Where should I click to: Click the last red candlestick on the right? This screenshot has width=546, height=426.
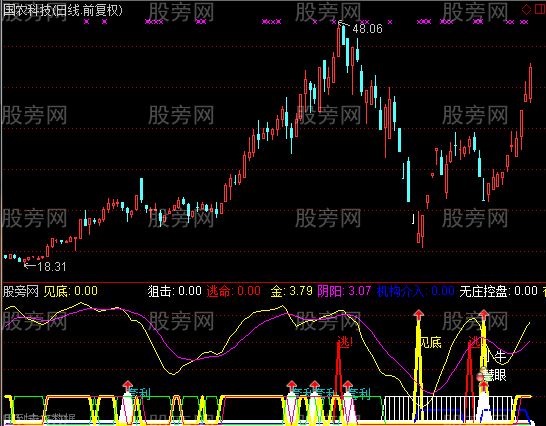pyautogui.click(x=530, y=83)
